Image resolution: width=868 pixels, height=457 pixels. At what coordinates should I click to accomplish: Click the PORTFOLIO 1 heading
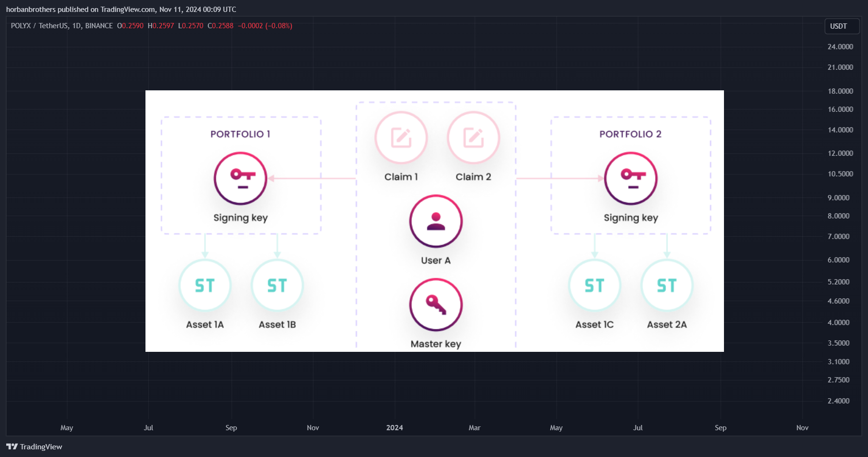(x=240, y=134)
